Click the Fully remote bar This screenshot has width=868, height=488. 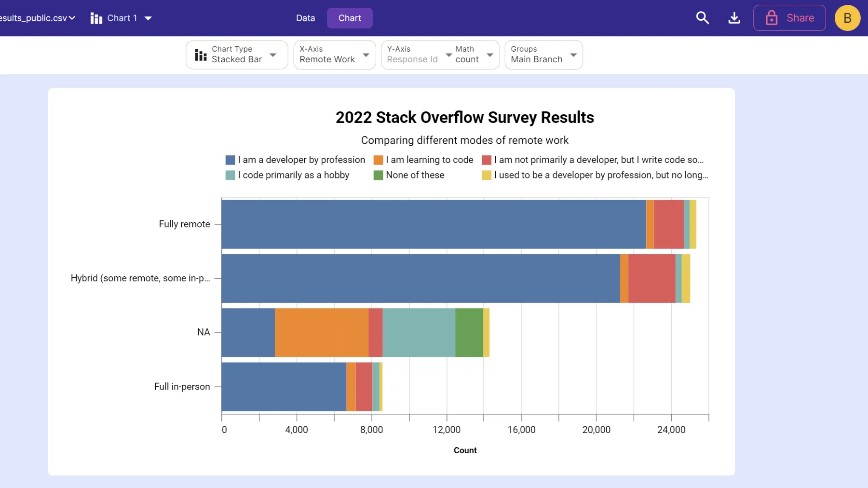pos(434,223)
